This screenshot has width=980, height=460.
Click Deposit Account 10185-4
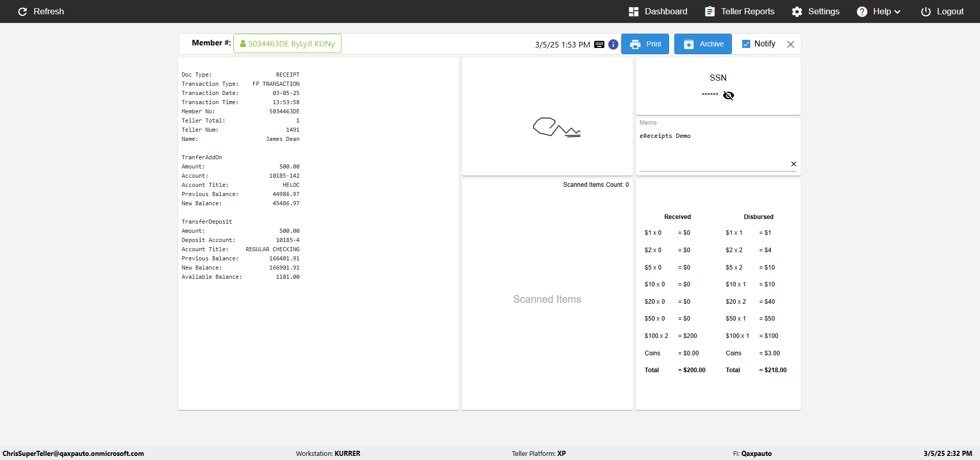tap(288, 240)
